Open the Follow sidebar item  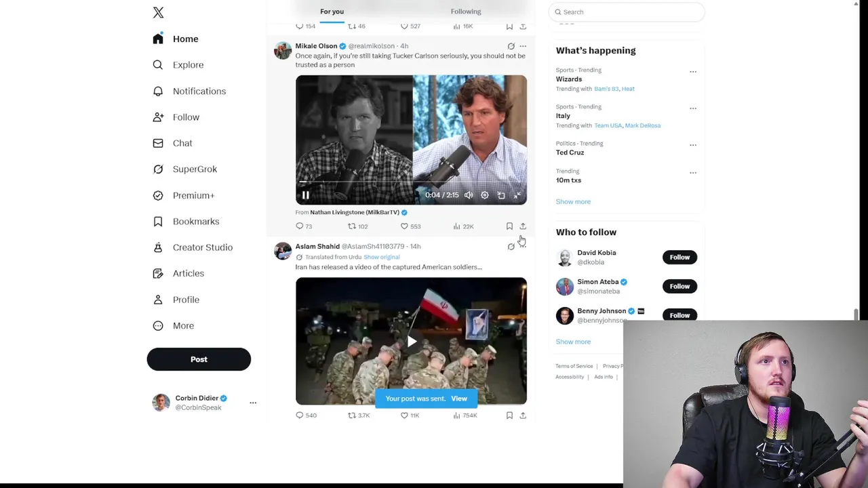(x=176, y=117)
